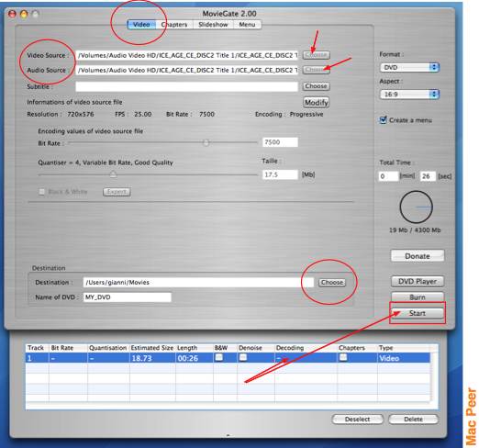Viewport: 479px width, 448px height.
Task: Start the DVD encoding
Action: (x=418, y=313)
